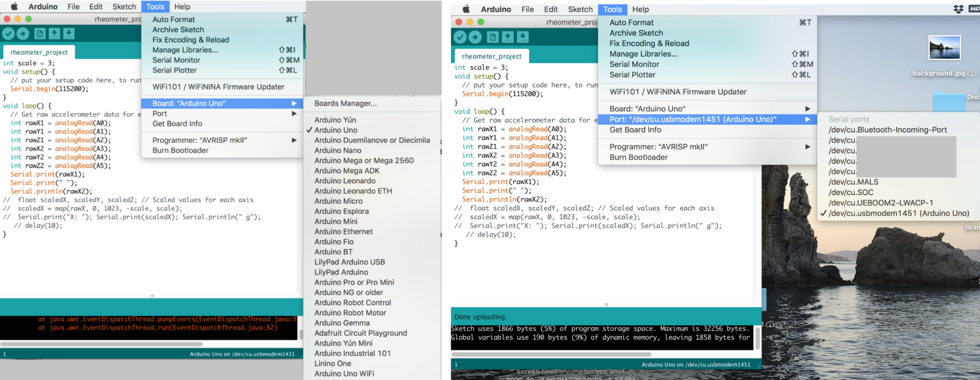Viewport: 980px width, 380px height.
Task: Select LilyPad Arduino USB board
Action: pyautogui.click(x=372, y=262)
